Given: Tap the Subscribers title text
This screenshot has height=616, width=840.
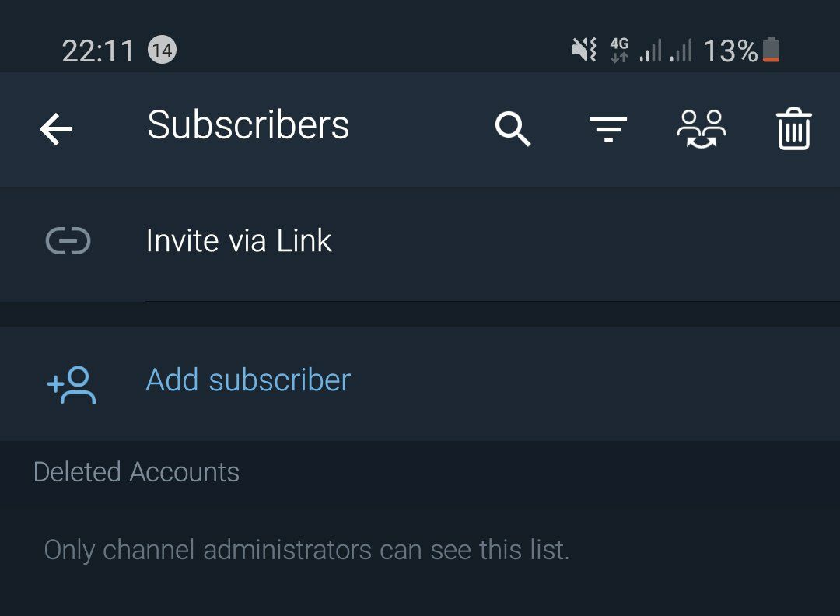Looking at the screenshot, I should [248, 124].
